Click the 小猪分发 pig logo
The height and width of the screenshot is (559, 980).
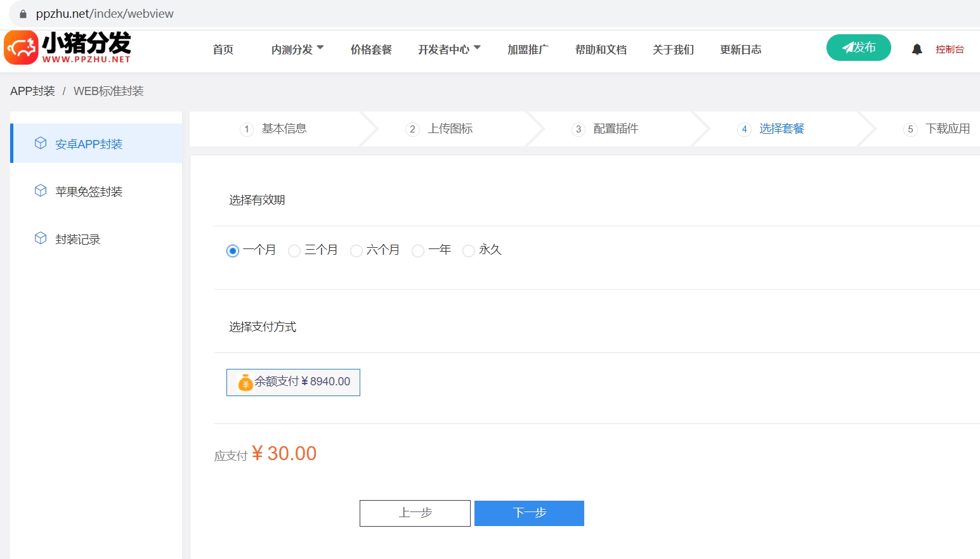[21, 48]
